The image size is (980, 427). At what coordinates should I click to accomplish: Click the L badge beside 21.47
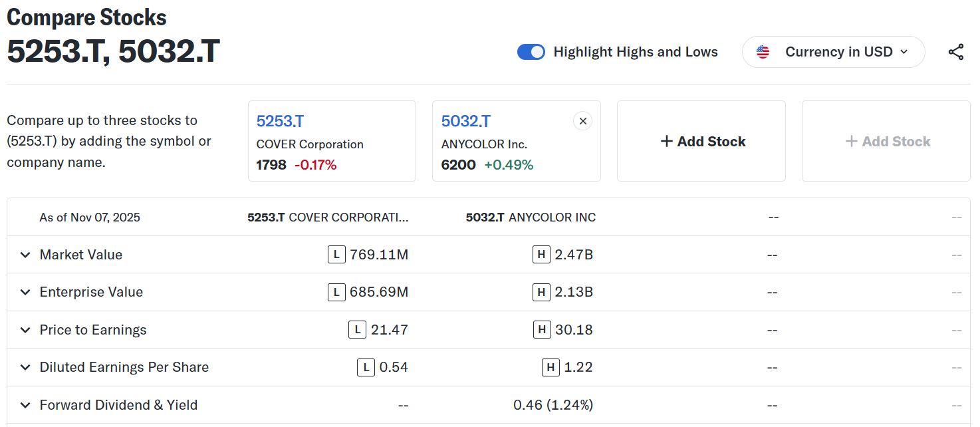pyautogui.click(x=357, y=330)
